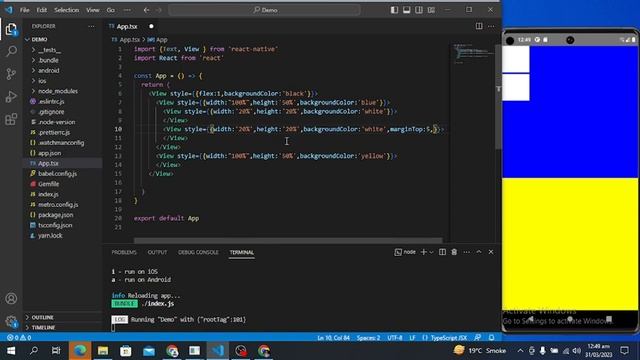Viewport: 640px width, 360px height.
Task: Switch to the OUTPUT tab
Action: 157,252
